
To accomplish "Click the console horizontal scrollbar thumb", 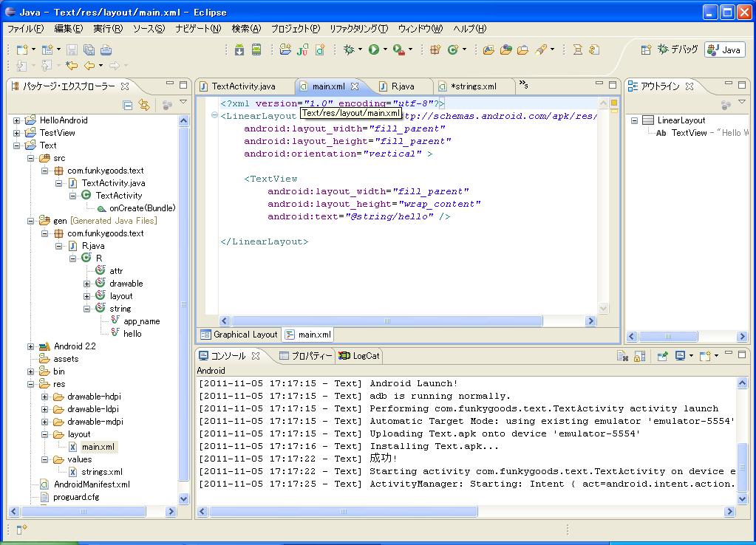I will pyautogui.click(x=344, y=512).
